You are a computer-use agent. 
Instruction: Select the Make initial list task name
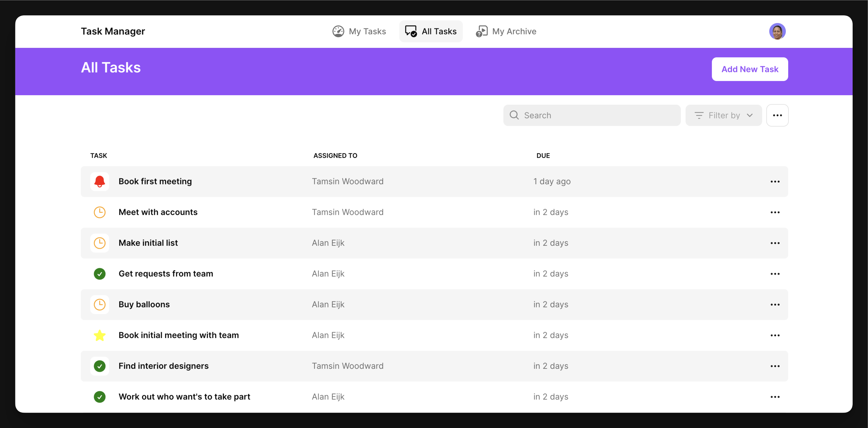[148, 243]
